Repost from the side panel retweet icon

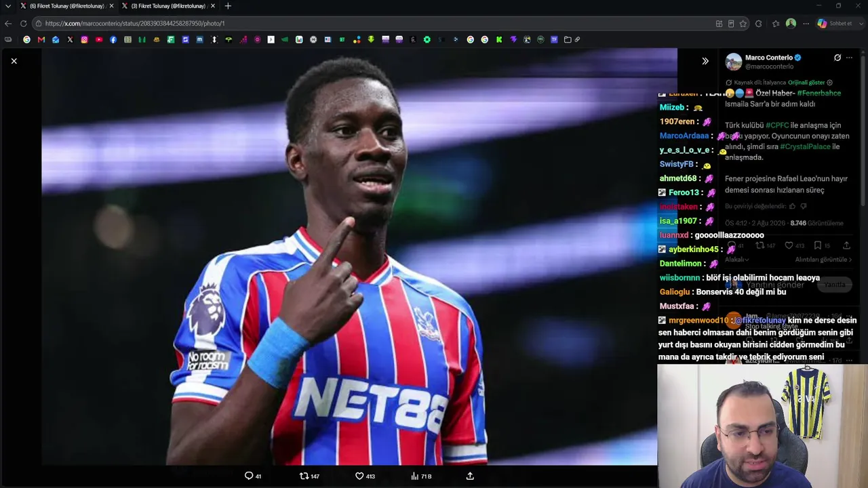click(x=760, y=245)
